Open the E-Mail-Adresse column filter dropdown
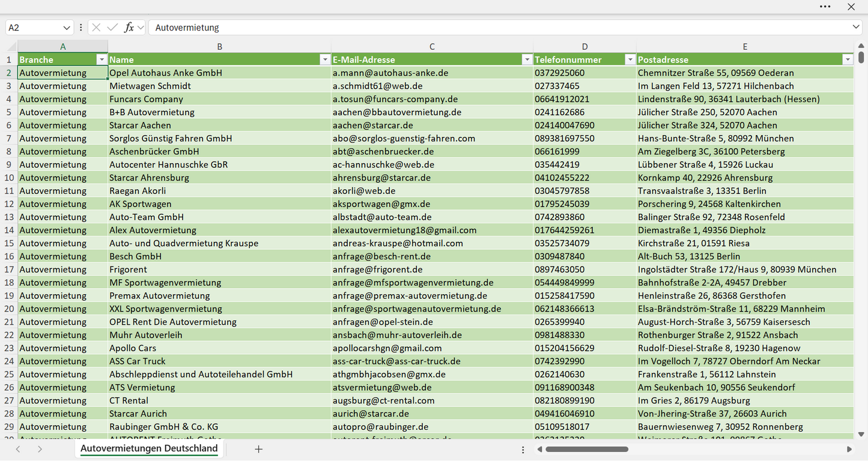This screenshot has height=461, width=868. (x=527, y=59)
